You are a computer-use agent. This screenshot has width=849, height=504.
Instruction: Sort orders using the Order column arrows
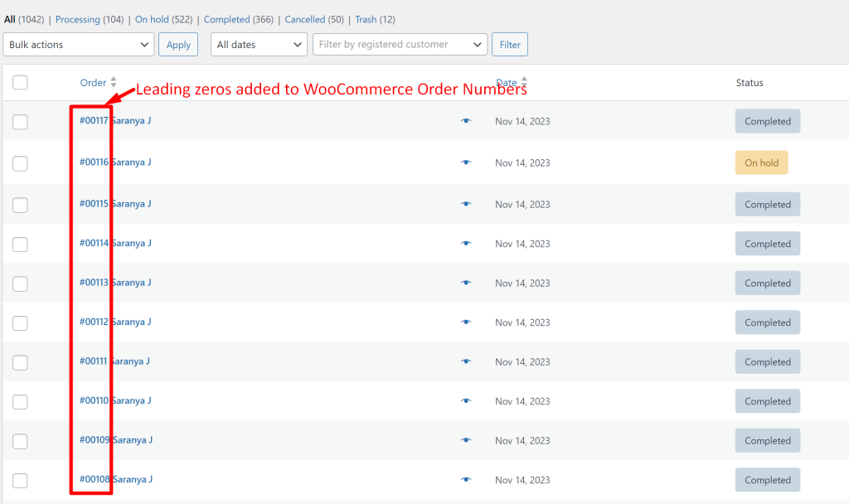pos(113,82)
